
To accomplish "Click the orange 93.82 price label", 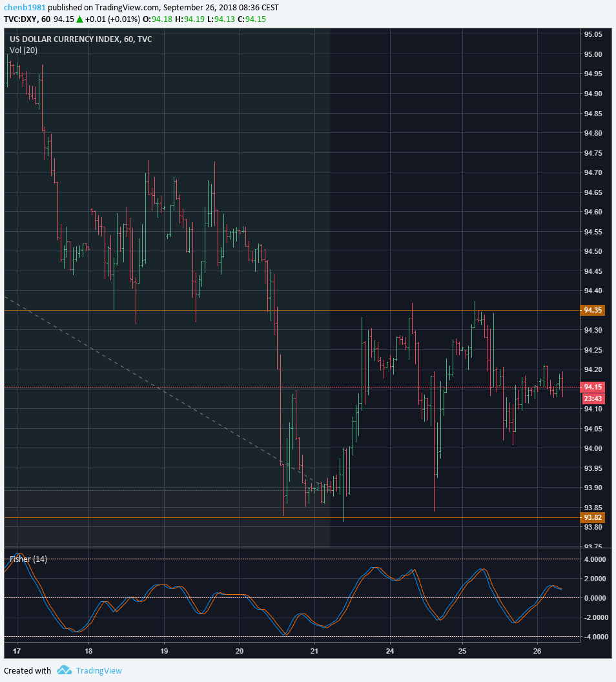I will (x=593, y=517).
